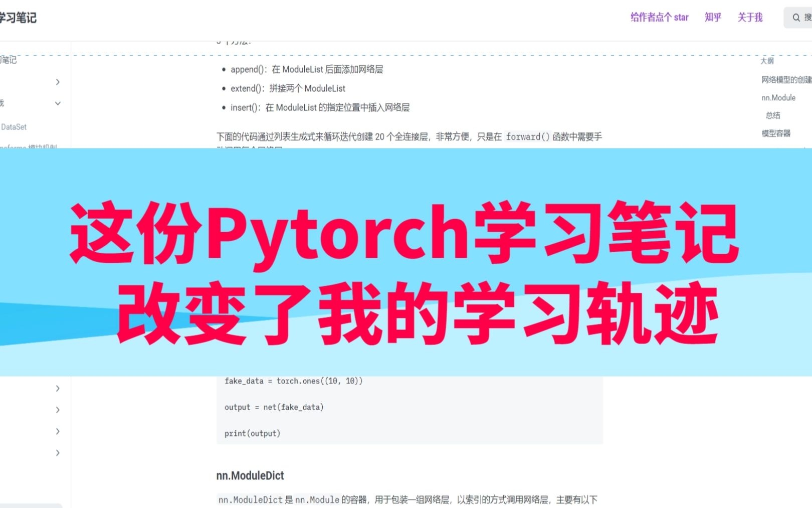The image size is (812, 508).
Task: Go to the 知乎 link
Action: click(x=713, y=18)
